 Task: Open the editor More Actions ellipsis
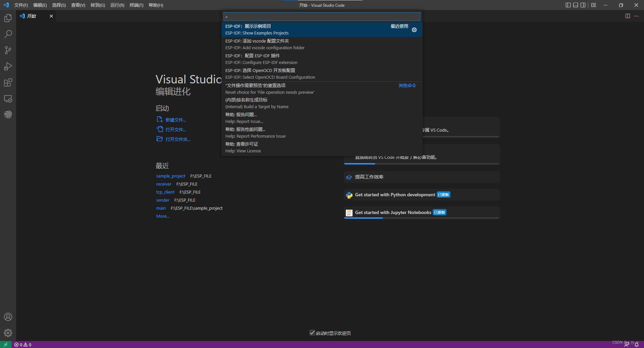coord(636,16)
